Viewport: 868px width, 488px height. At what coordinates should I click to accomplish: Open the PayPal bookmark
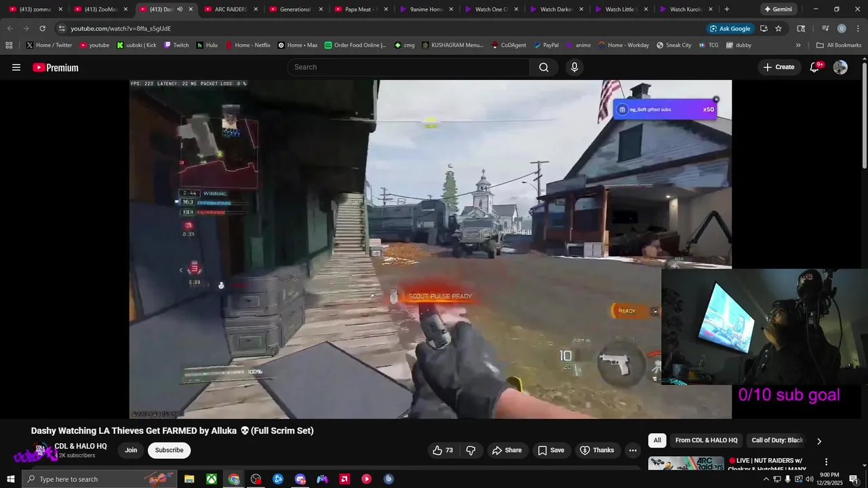tap(546, 45)
